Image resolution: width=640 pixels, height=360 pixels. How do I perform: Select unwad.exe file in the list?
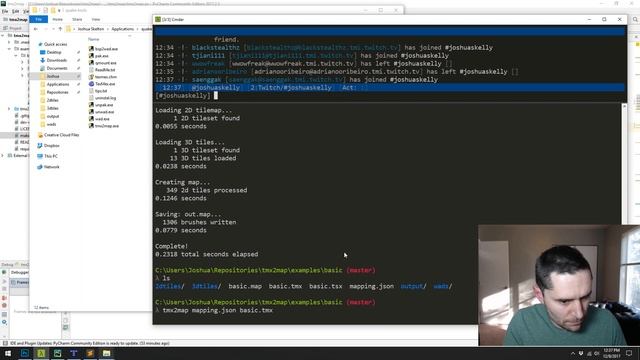click(104, 112)
